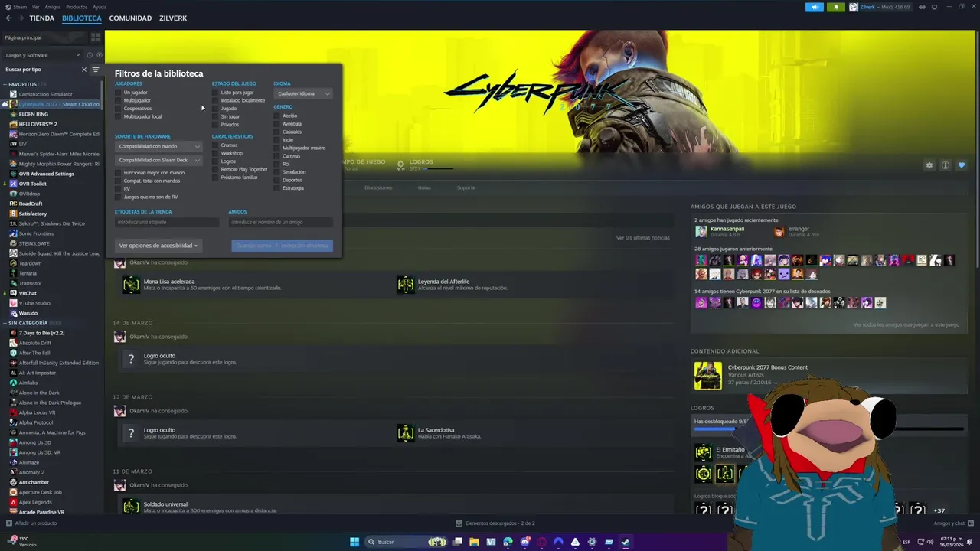This screenshot has height=551, width=980.
Task: Switch library to grid view icon
Action: pyautogui.click(x=96, y=37)
